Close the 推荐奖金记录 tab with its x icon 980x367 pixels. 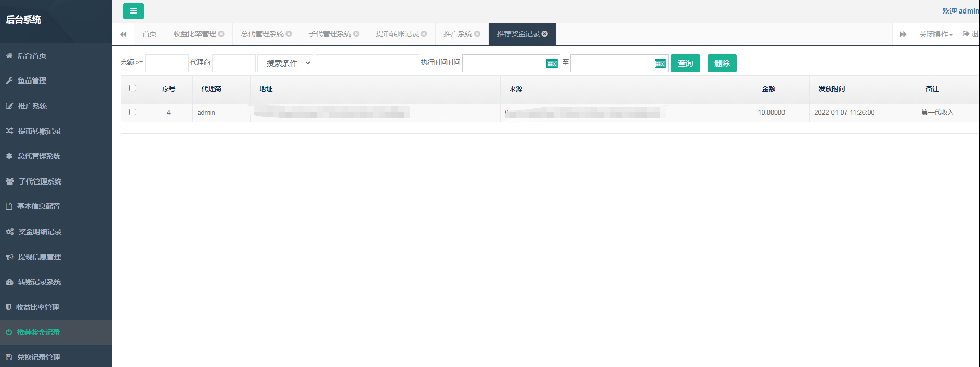pos(545,34)
